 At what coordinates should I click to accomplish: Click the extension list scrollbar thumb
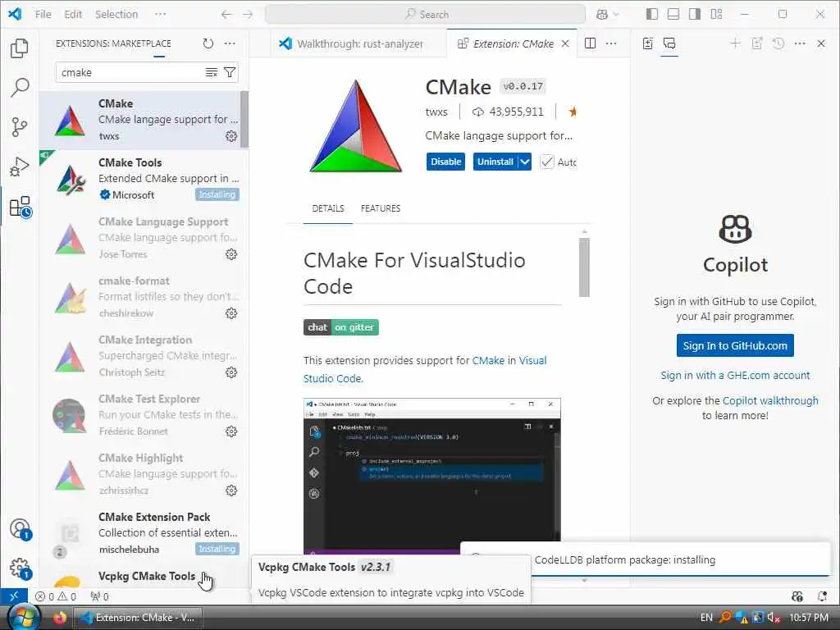coord(244,119)
